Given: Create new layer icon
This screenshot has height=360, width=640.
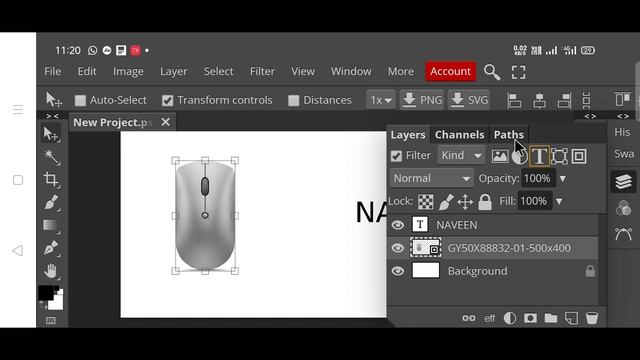Looking at the screenshot, I should click(x=571, y=318).
